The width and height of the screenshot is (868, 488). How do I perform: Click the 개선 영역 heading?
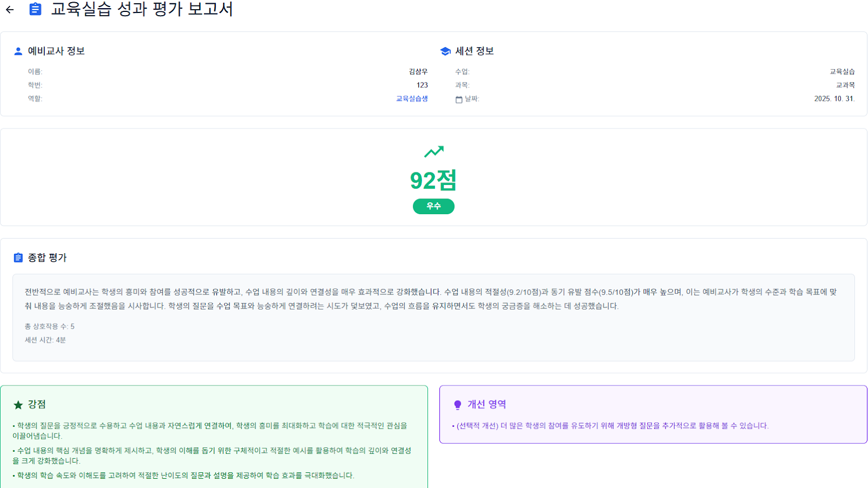click(x=487, y=404)
